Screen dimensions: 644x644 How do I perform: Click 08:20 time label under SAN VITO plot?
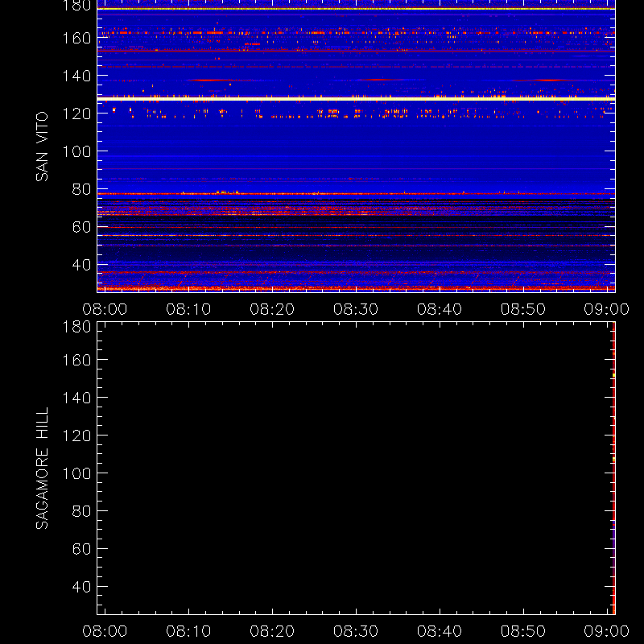(272, 309)
